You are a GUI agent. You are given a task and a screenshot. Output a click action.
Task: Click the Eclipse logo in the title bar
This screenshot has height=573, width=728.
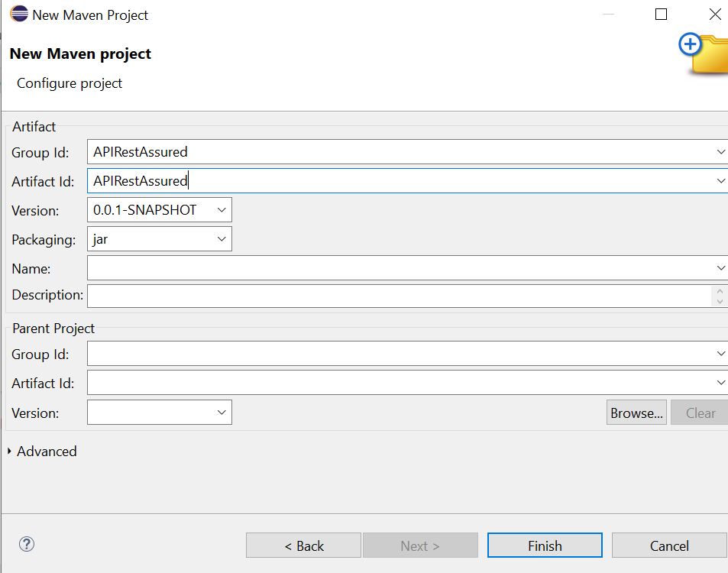click(x=18, y=13)
